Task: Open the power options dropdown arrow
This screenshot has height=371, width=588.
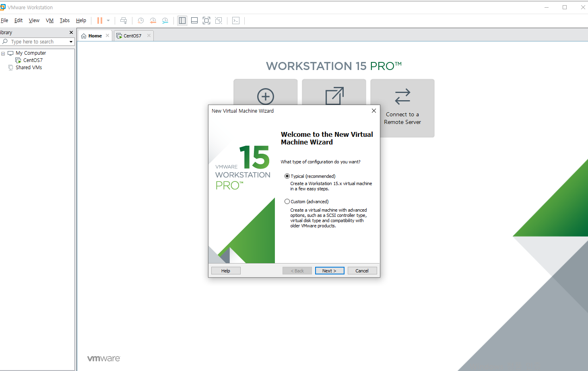Action: 108,21
